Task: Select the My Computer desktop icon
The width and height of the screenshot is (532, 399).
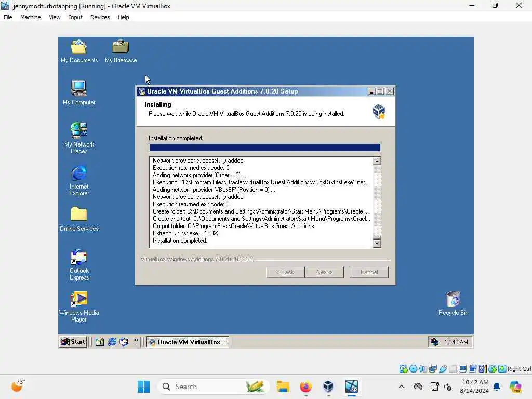Action: pyautogui.click(x=79, y=92)
